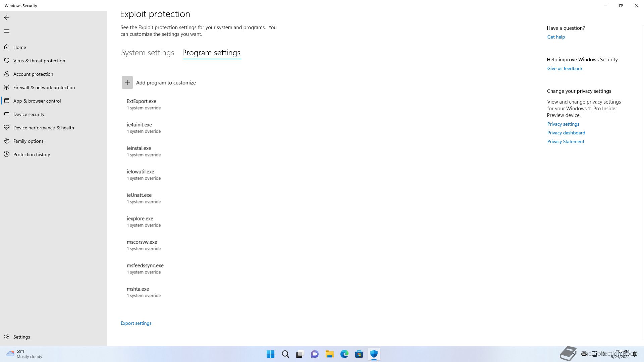
Task: Open the Privacy Statement link
Action: point(566,141)
